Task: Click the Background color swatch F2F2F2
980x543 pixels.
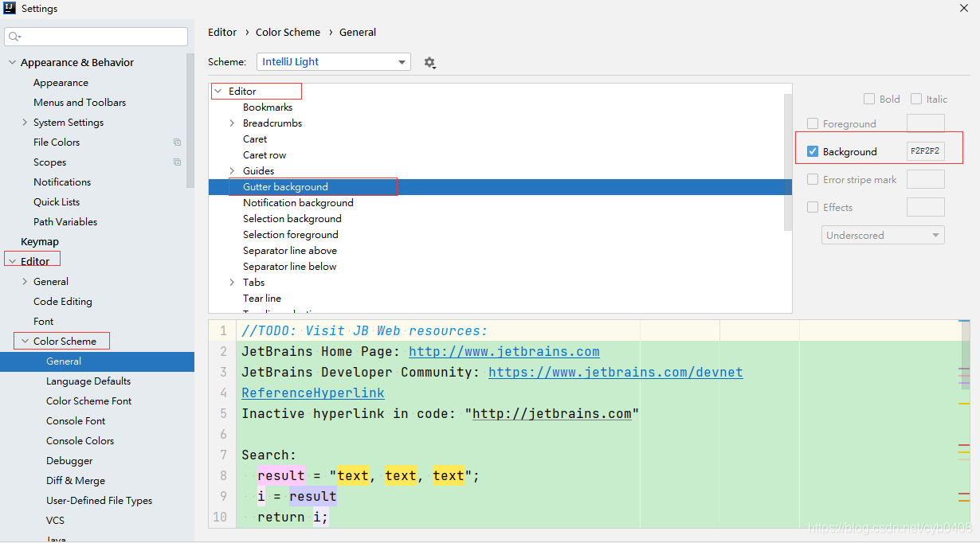Action: tap(926, 151)
